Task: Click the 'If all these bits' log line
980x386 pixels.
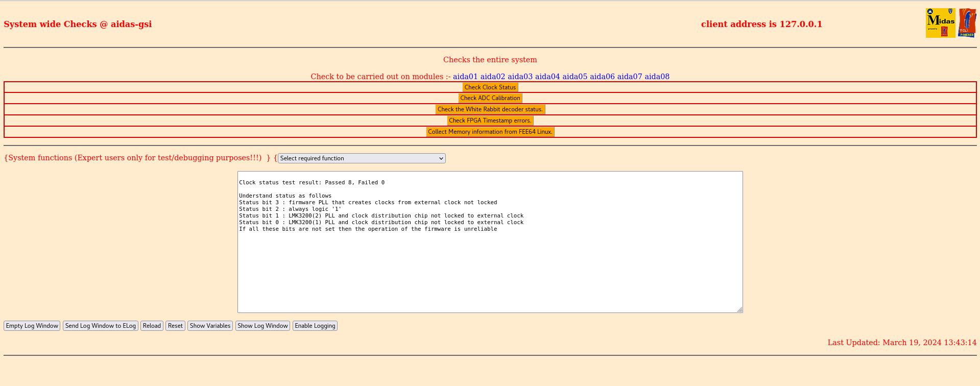Action: pyautogui.click(x=368, y=229)
